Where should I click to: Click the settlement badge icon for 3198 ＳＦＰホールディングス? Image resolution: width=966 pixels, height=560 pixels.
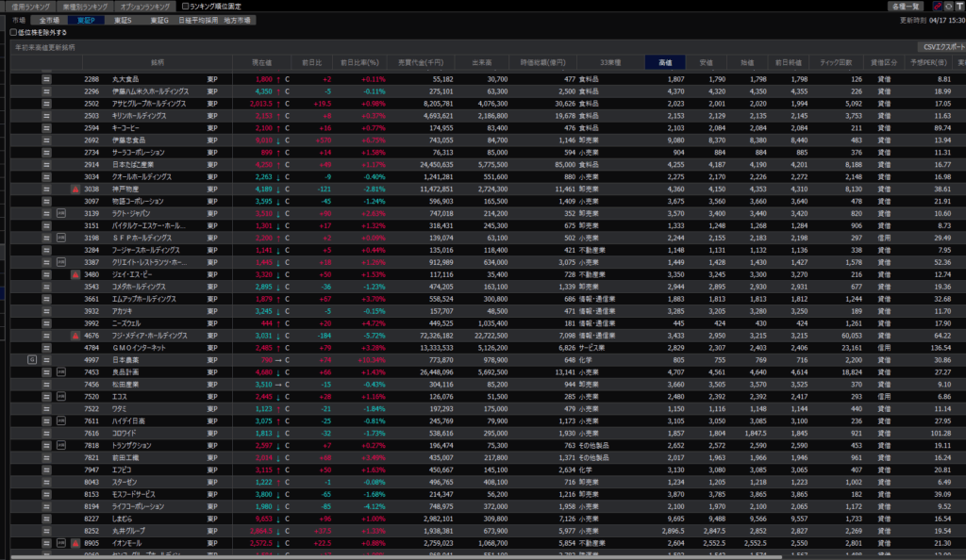tap(61, 239)
